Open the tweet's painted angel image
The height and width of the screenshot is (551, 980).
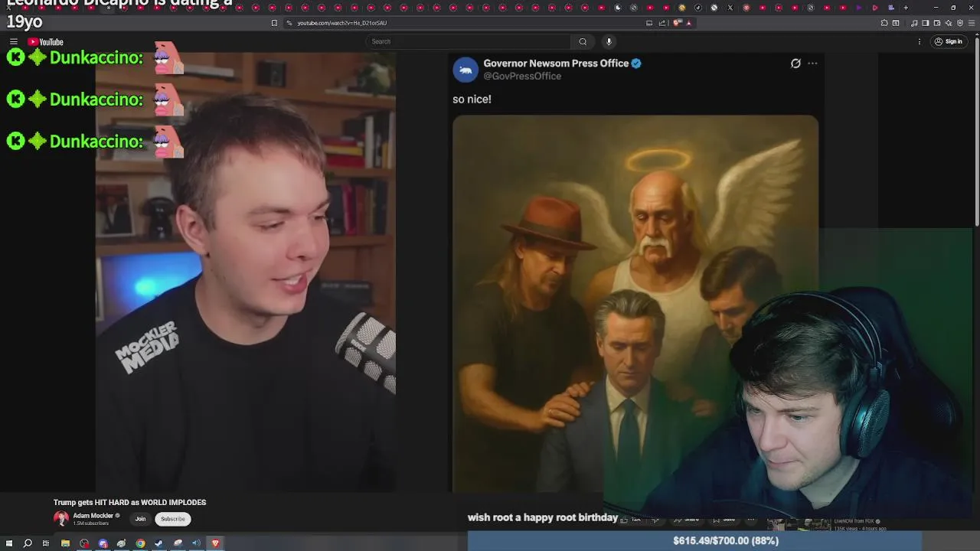635,303
